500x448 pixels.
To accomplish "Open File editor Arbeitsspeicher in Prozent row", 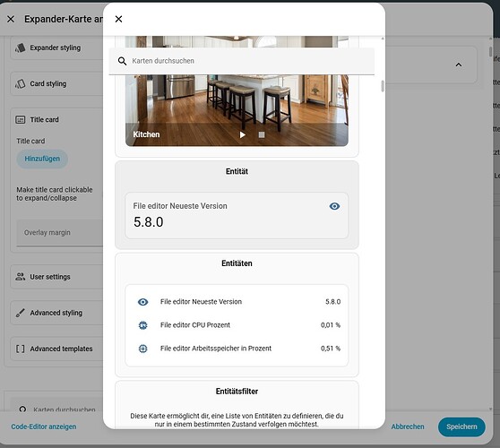I will point(237,349).
